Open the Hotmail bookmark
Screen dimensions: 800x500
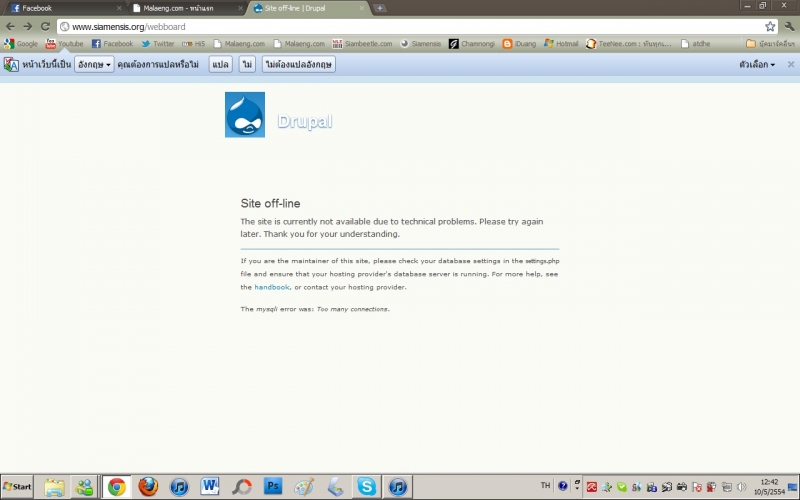[x=561, y=44]
